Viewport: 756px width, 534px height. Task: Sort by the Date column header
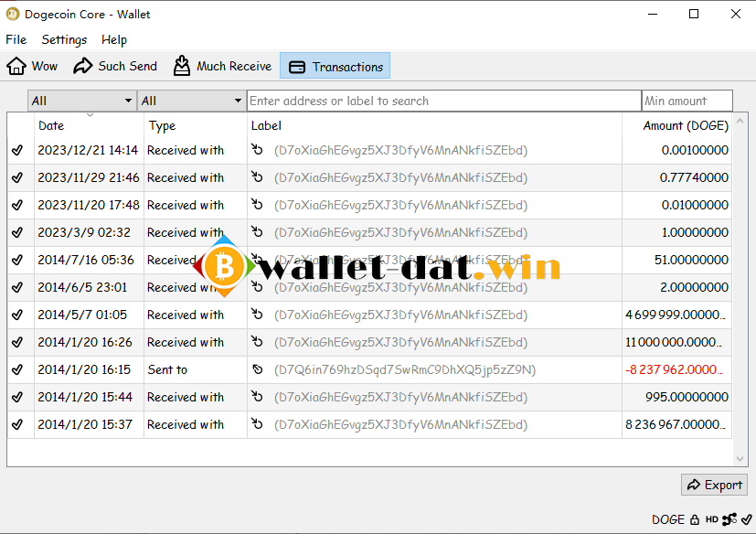90,125
